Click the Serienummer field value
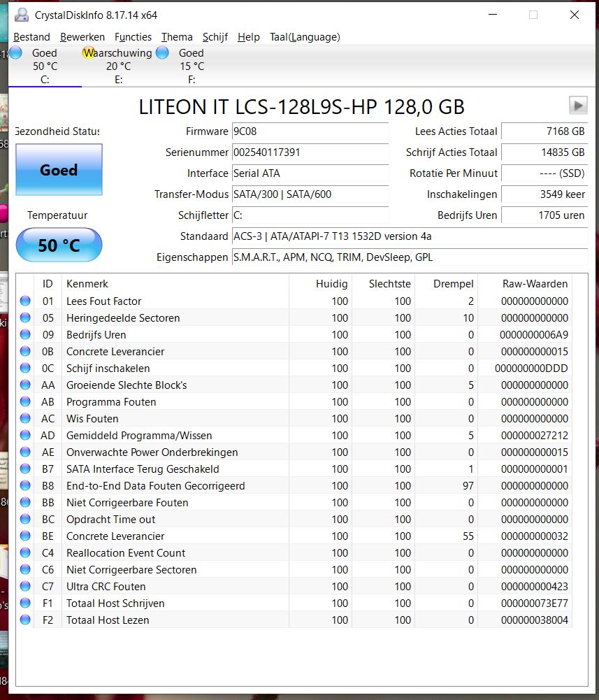The width and height of the screenshot is (599, 700). tap(310, 152)
